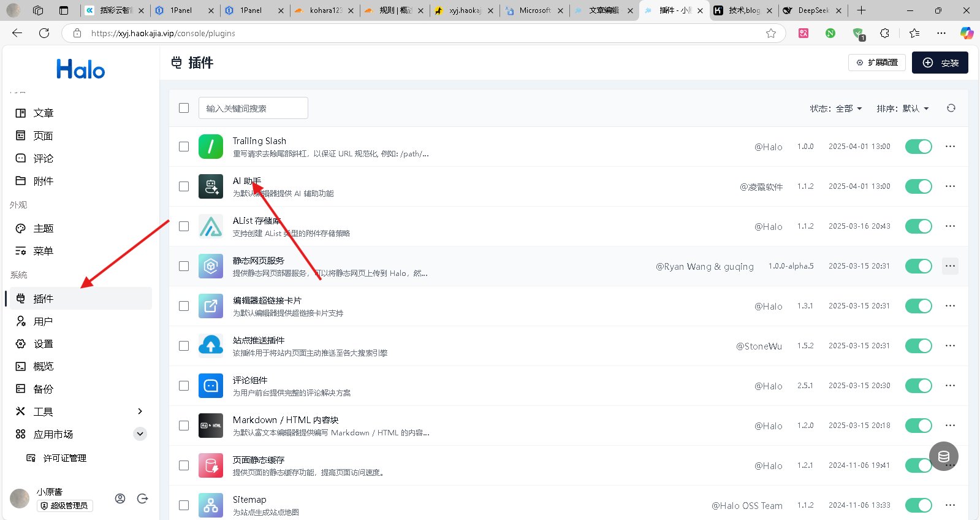Click the 站点推送插件 cloud icon
The height and width of the screenshot is (520, 980).
tap(211, 346)
